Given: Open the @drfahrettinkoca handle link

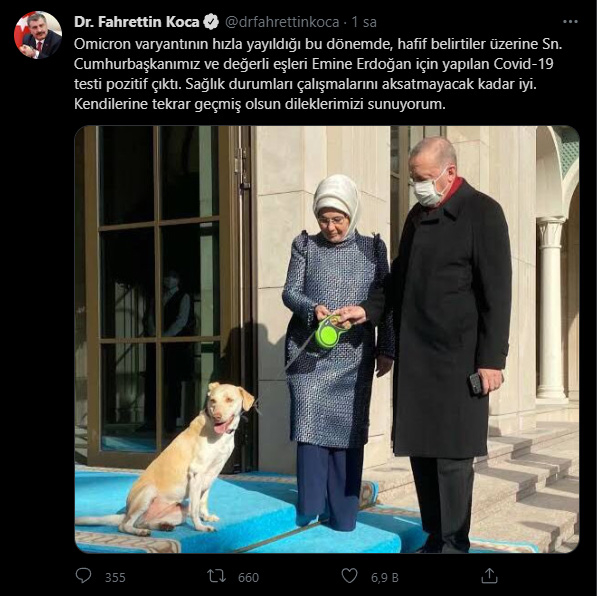Looking at the screenshot, I should point(282,22).
